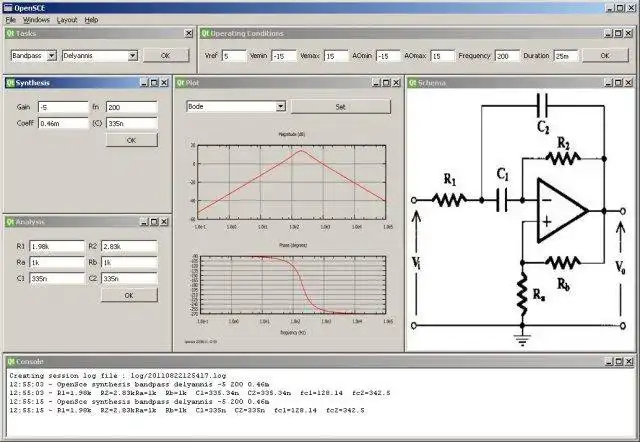Viewport: 640px width, 442px height.
Task: Expand the Bode plot type dropdown
Action: tap(280, 107)
